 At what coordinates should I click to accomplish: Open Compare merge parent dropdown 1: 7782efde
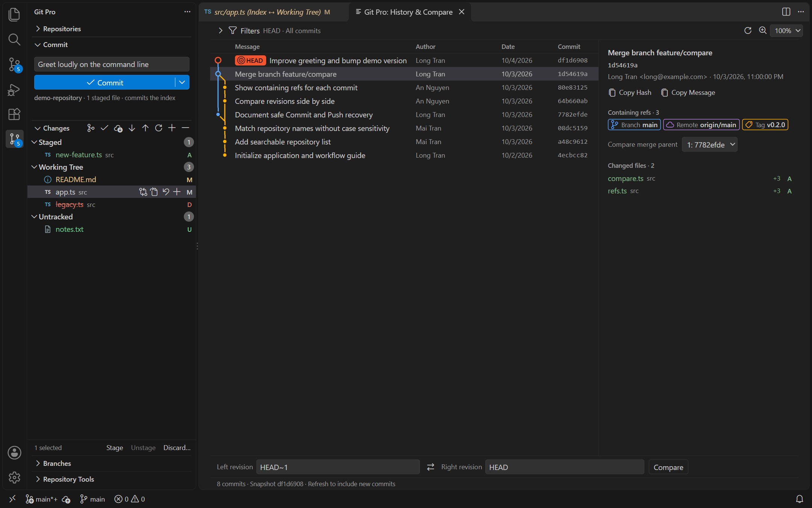pos(710,144)
